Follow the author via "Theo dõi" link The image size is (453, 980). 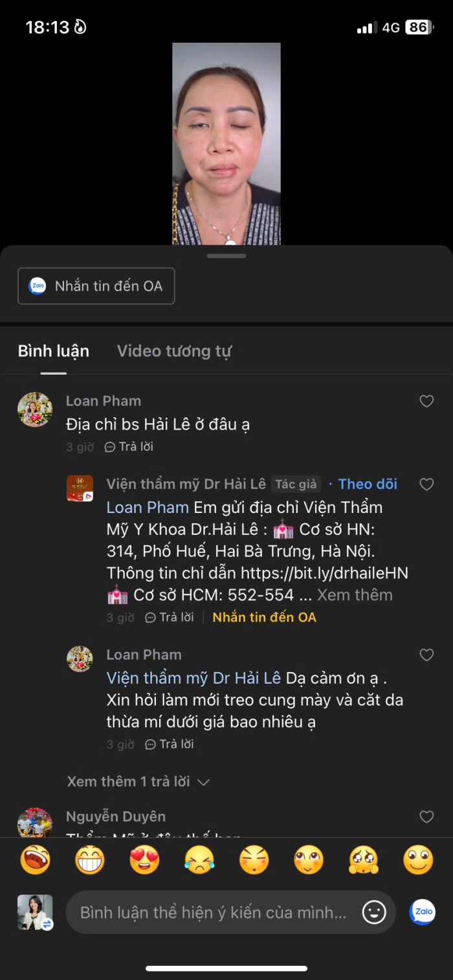(x=368, y=484)
